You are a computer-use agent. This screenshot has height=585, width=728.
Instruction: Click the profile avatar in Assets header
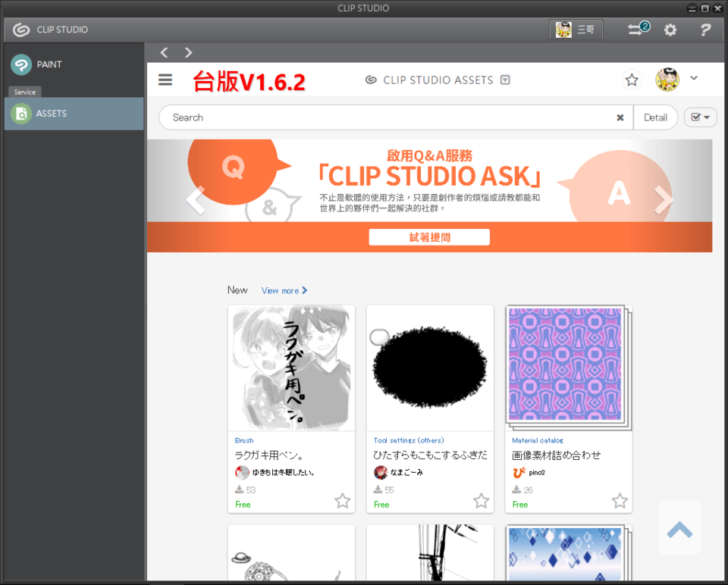point(667,80)
